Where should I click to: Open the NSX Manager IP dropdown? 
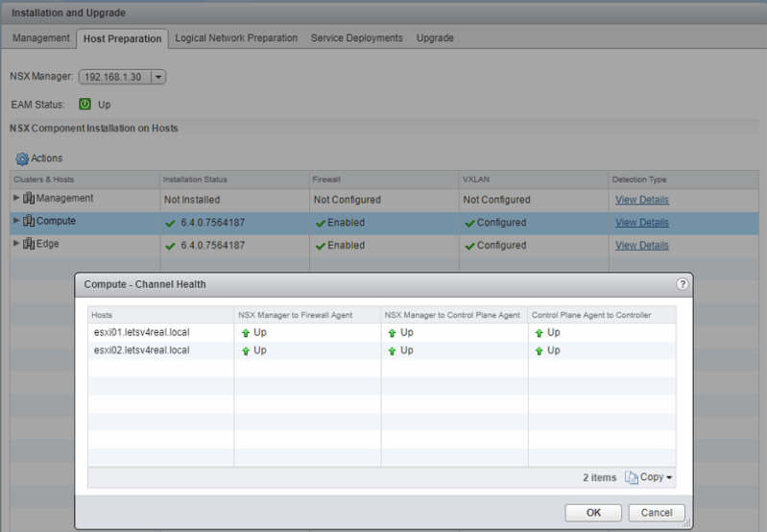tap(158, 77)
